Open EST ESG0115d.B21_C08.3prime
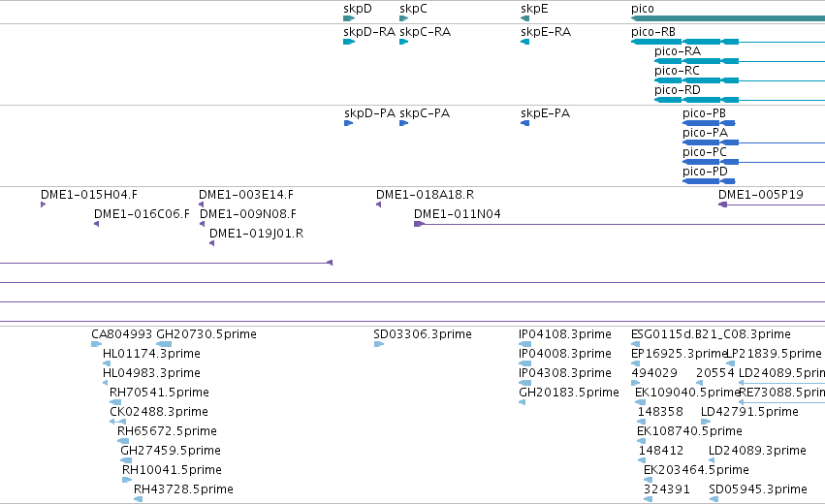Screen dimensions: 825x504 [711, 334]
